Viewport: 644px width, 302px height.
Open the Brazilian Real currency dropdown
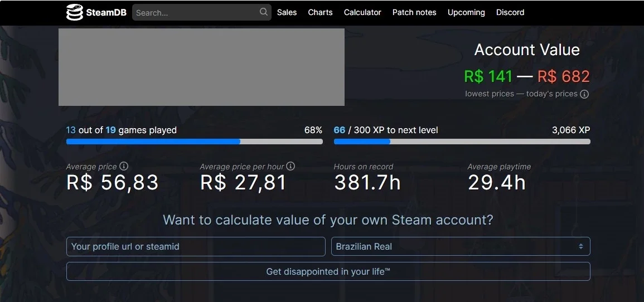coord(461,247)
